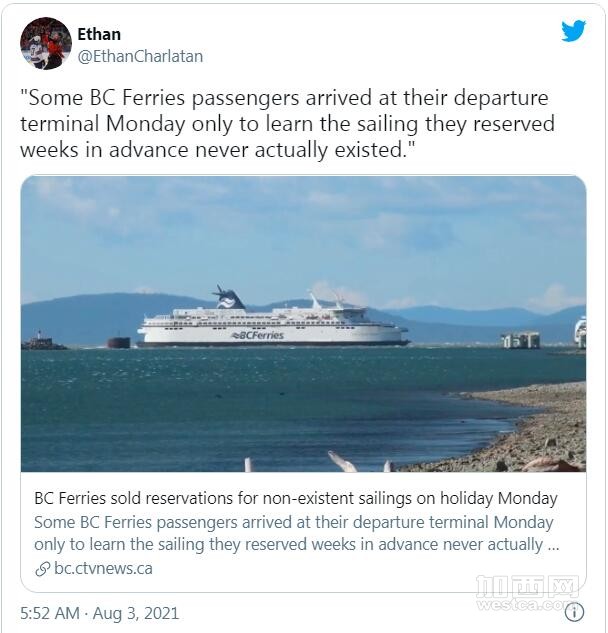This screenshot has width=608, height=633.
Task: Click the cloudy sky area of the photo
Action: pos(300,230)
